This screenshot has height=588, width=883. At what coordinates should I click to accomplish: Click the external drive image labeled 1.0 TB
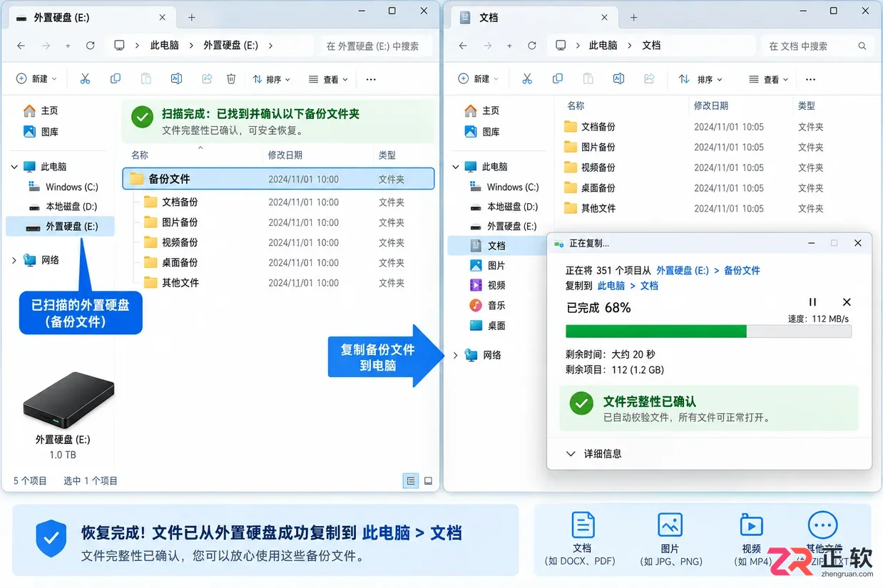(68, 400)
